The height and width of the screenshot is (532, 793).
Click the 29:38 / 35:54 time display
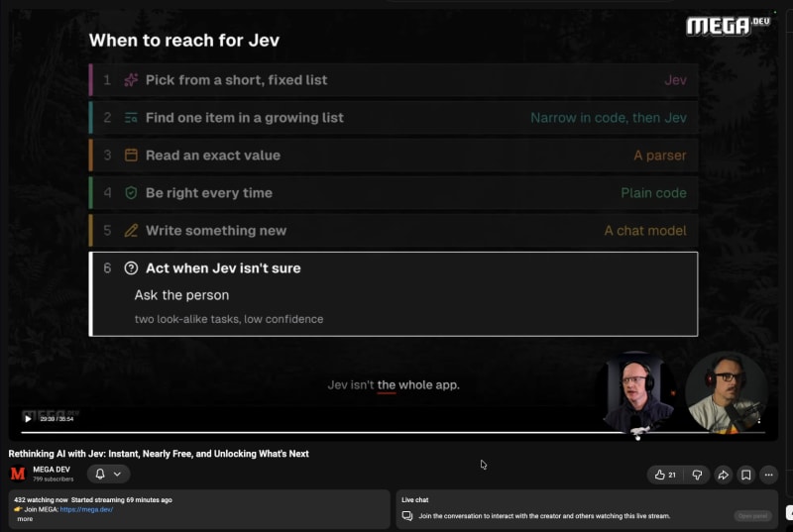coord(57,419)
